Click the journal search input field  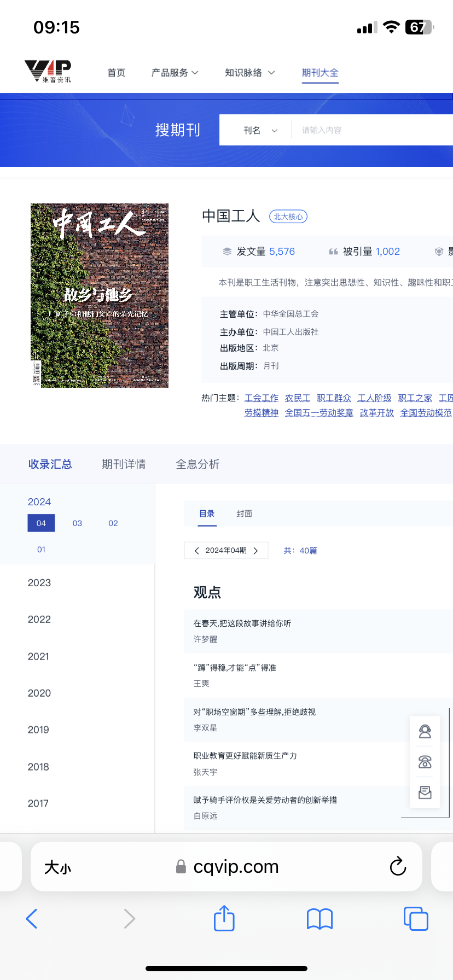coord(372,130)
